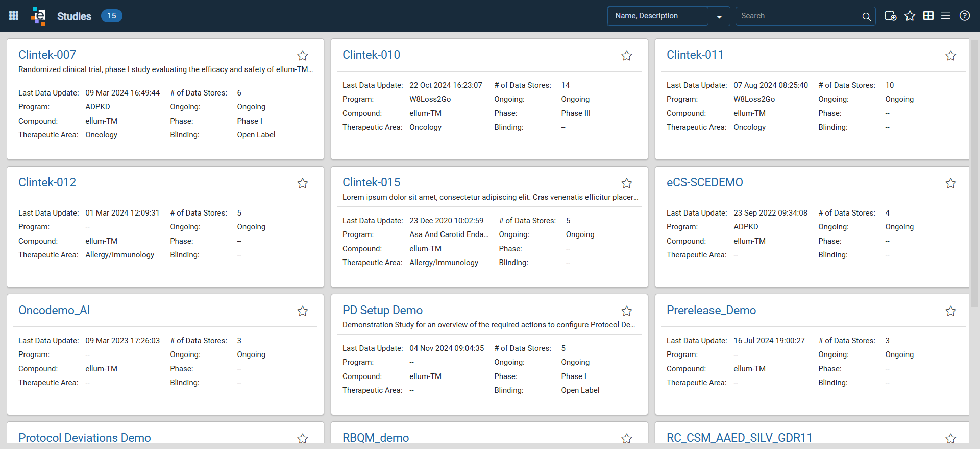Star the eCS-SCEDEMO study
The height and width of the screenshot is (449, 980).
coord(951,183)
